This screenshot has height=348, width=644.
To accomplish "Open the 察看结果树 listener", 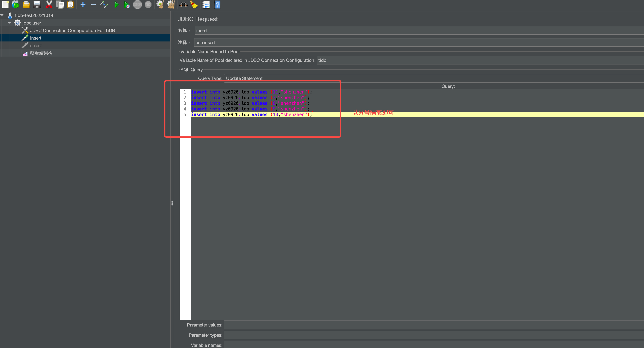I will 41,53.
